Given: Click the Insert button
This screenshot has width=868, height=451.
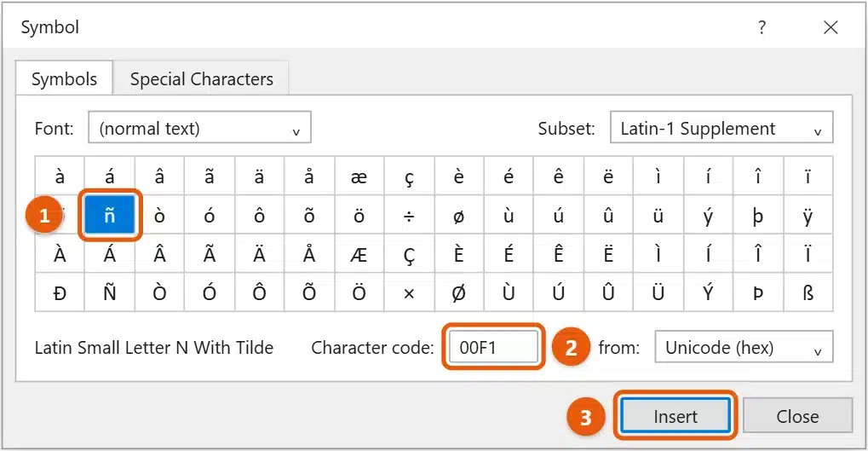Looking at the screenshot, I should point(675,415).
